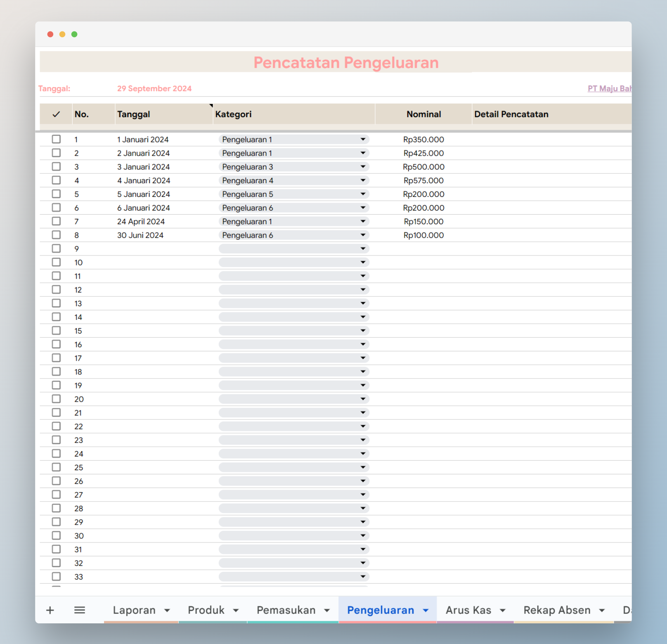The width and height of the screenshot is (667, 644).
Task: Click the Detail Pencatatan cell for row 1
Action: point(552,140)
